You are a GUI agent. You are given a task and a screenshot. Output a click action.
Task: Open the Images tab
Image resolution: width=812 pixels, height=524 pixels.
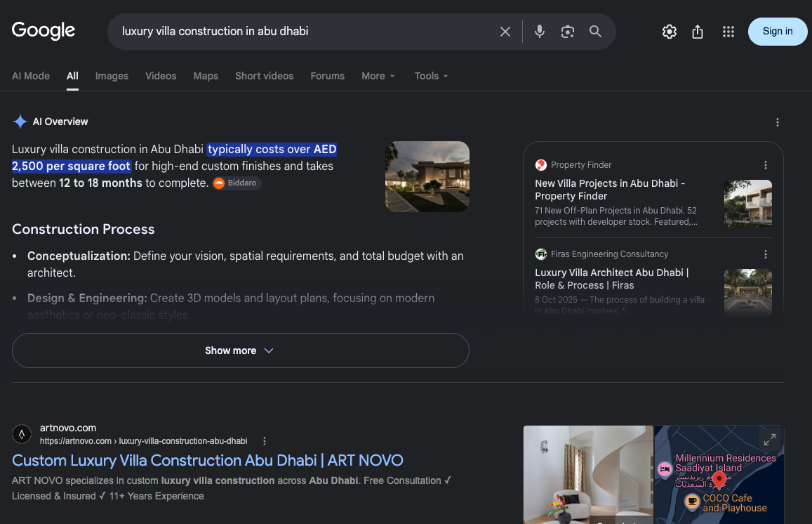[x=112, y=76]
